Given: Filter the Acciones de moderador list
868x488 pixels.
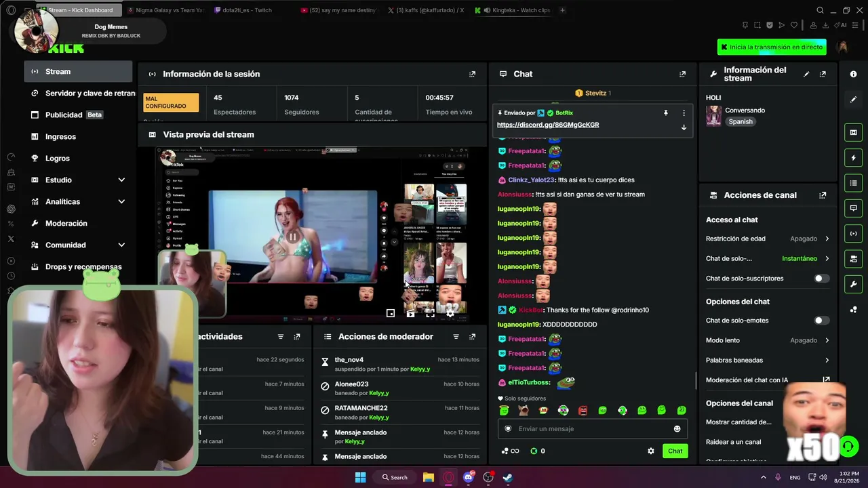Looking at the screenshot, I should (456, 337).
